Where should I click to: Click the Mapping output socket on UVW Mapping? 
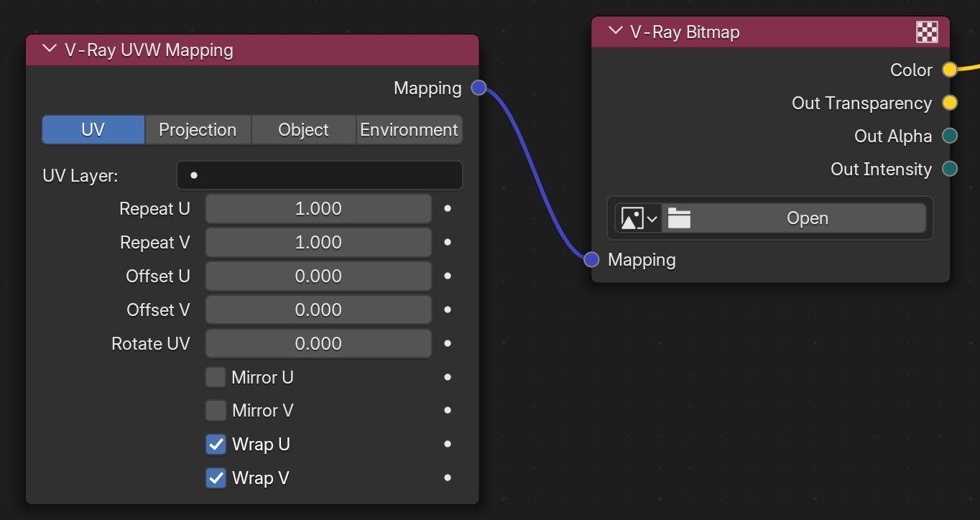[x=479, y=88]
